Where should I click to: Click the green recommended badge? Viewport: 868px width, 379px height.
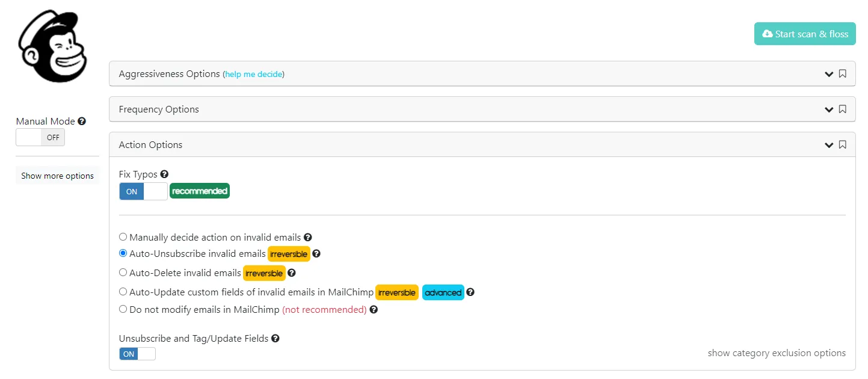(200, 191)
